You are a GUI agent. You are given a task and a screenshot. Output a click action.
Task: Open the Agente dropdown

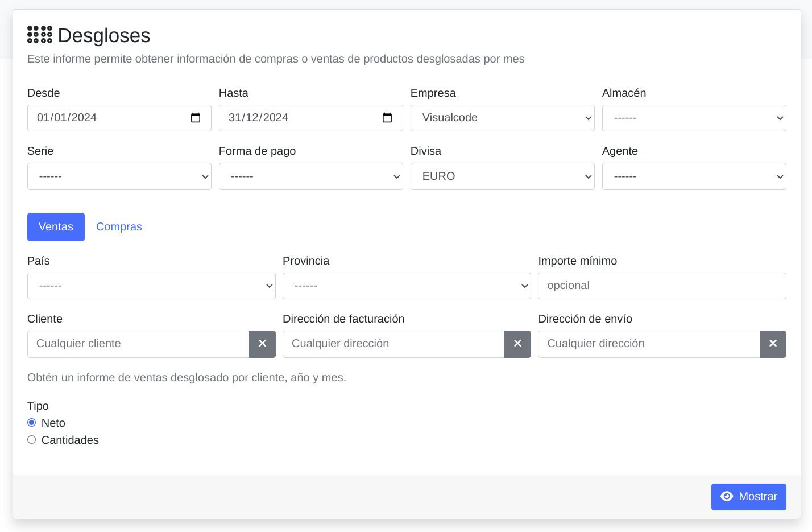(x=694, y=176)
